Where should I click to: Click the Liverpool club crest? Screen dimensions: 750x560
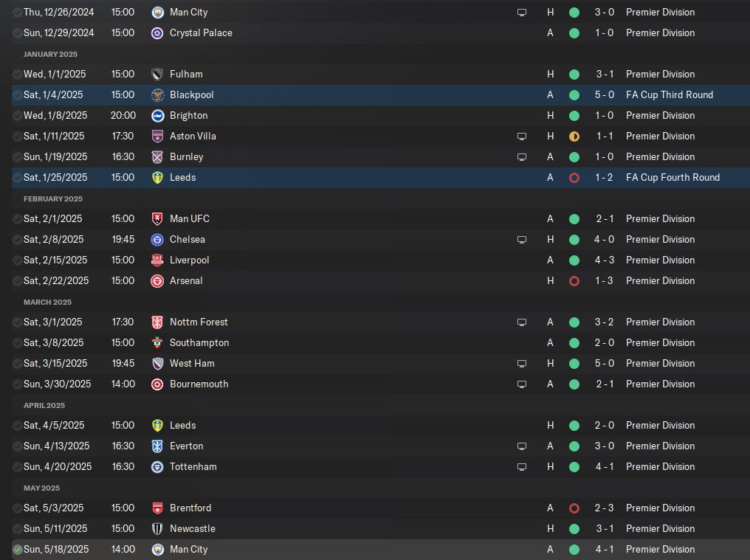point(157,260)
